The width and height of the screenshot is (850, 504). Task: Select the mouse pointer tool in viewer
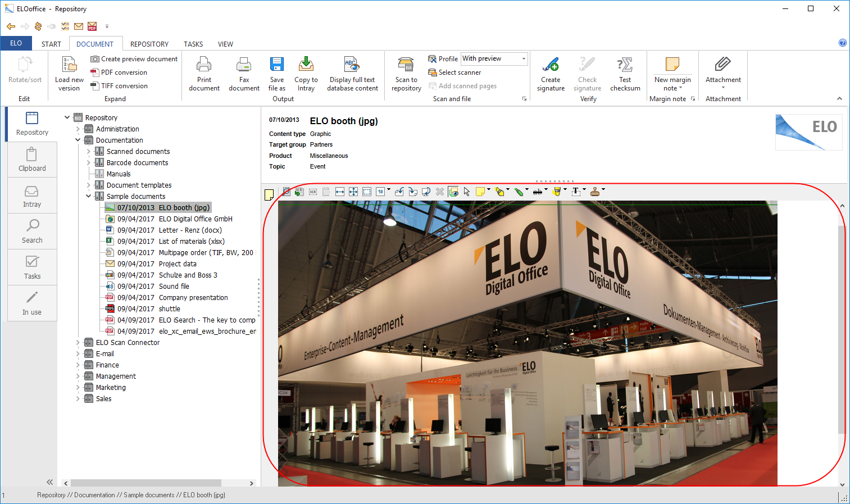(467, 192)
